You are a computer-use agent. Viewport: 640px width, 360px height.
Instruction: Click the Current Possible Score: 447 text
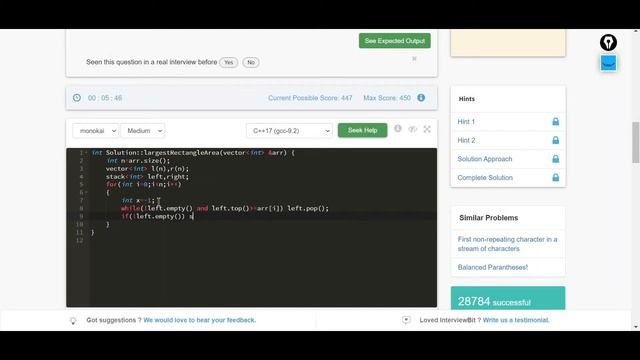point(310,98)
